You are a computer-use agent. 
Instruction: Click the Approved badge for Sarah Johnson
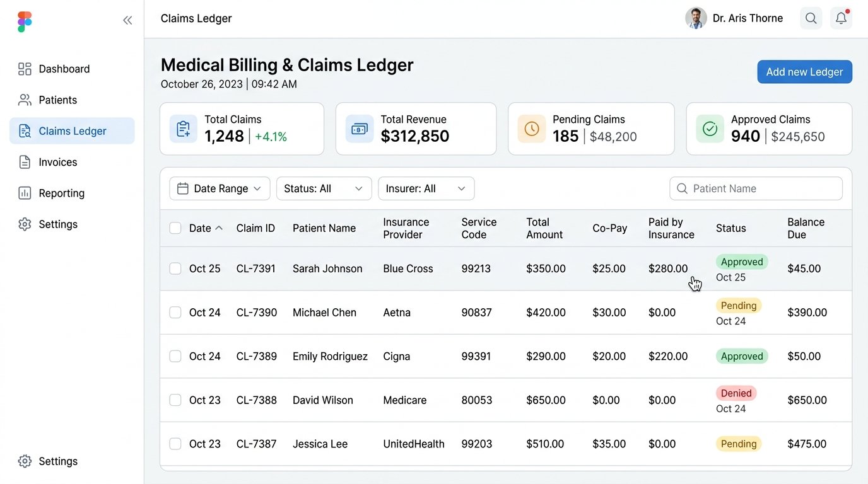tap(742, 262)
